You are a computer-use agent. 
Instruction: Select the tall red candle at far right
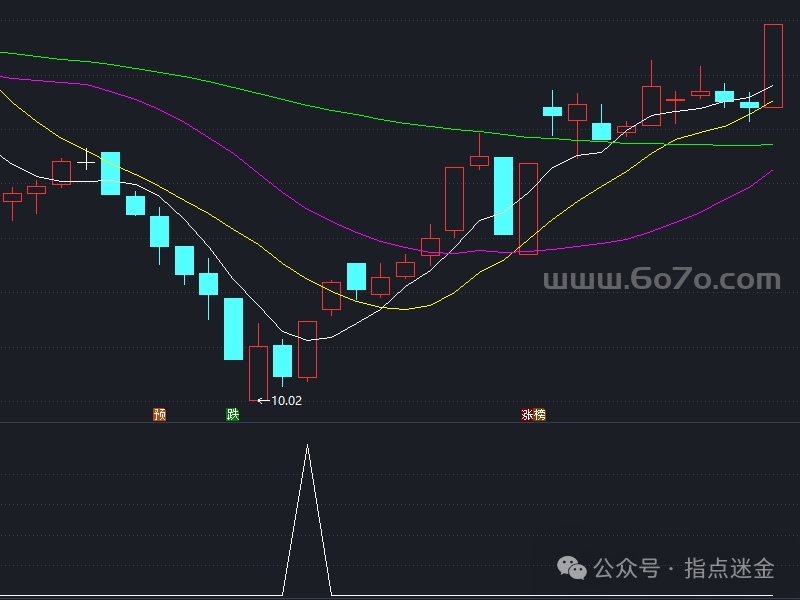click(x=773, y=66)
